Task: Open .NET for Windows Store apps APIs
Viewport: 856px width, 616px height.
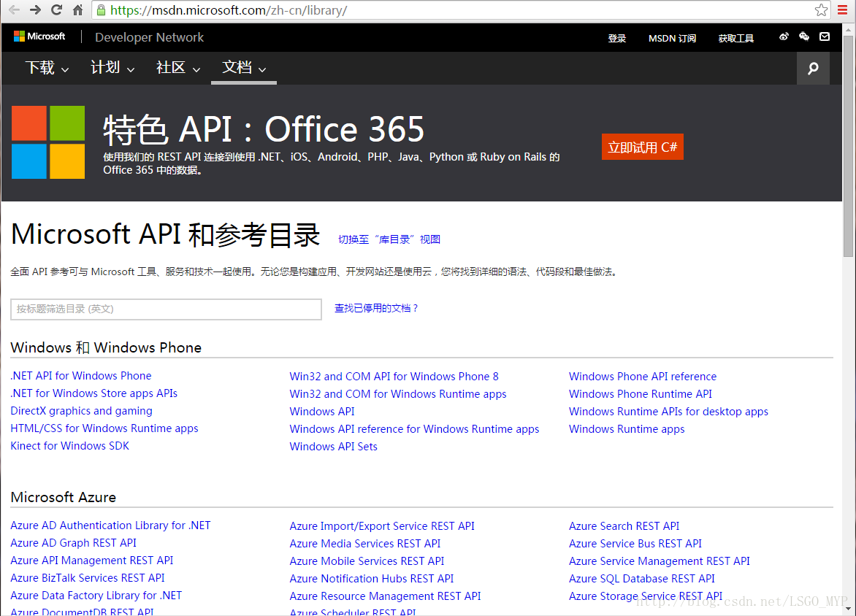Action: pos(94,393)
